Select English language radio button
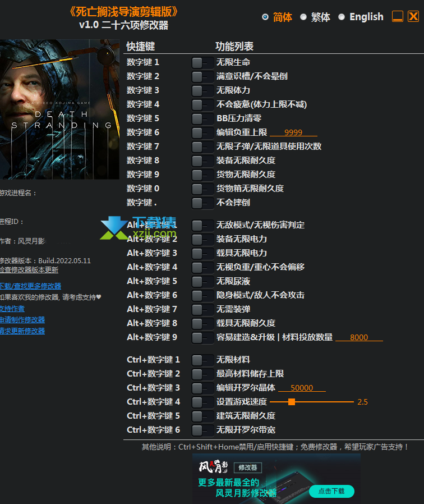This screenshot has width=424, height=504. coord(342,17)
